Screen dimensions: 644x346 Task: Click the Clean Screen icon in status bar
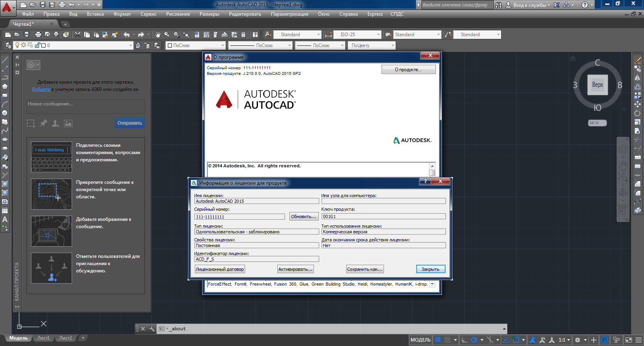tap(629, 340)
